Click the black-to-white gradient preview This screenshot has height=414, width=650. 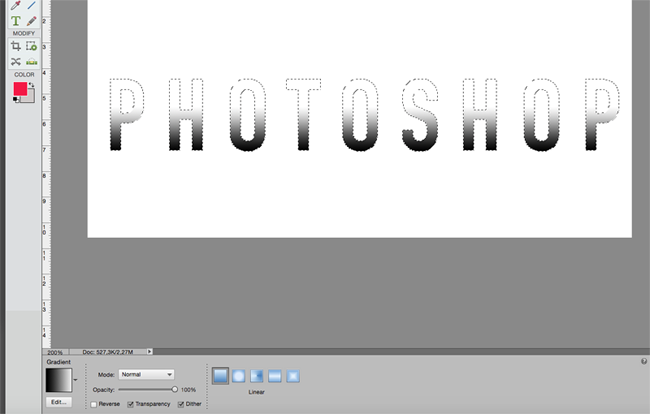pyautogui.click(x=58, y=380)
